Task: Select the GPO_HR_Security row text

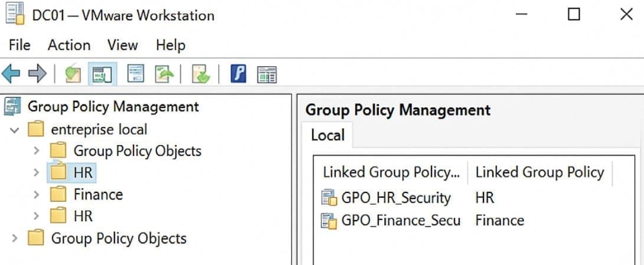Action: 395,198
